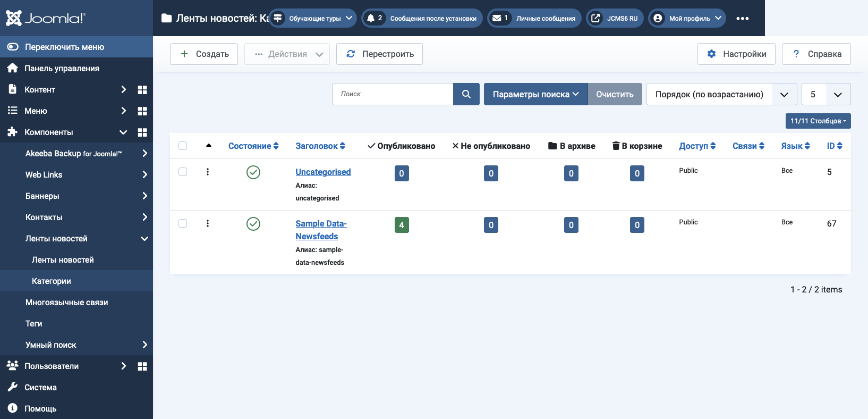Open the Actions dropdown
Viewport: 868px width, 419px height.
287,54
